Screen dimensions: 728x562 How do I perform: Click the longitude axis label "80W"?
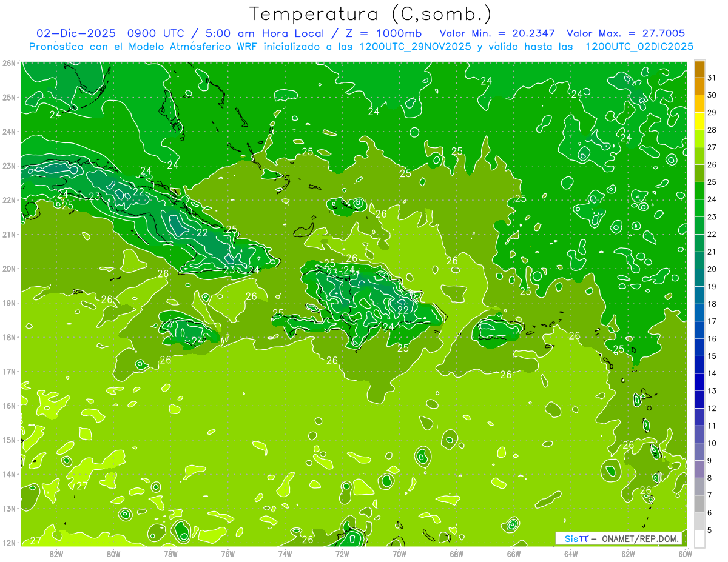113,554
